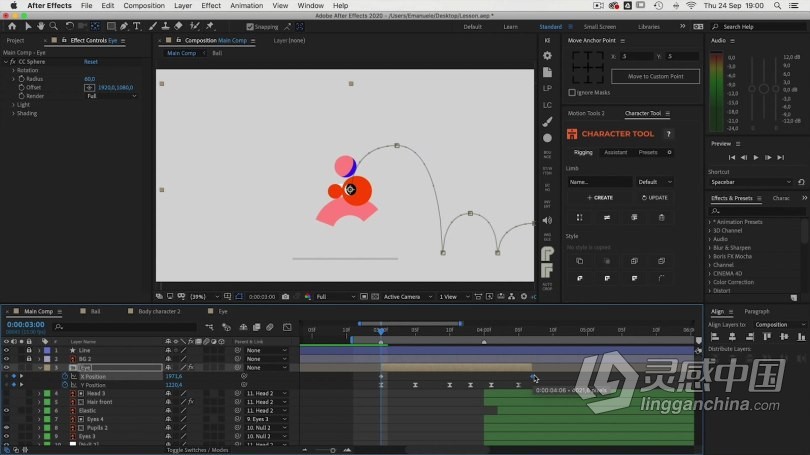Enable the Ignore Masks checkbox
810x455 pixels.
tap(572, 92)
